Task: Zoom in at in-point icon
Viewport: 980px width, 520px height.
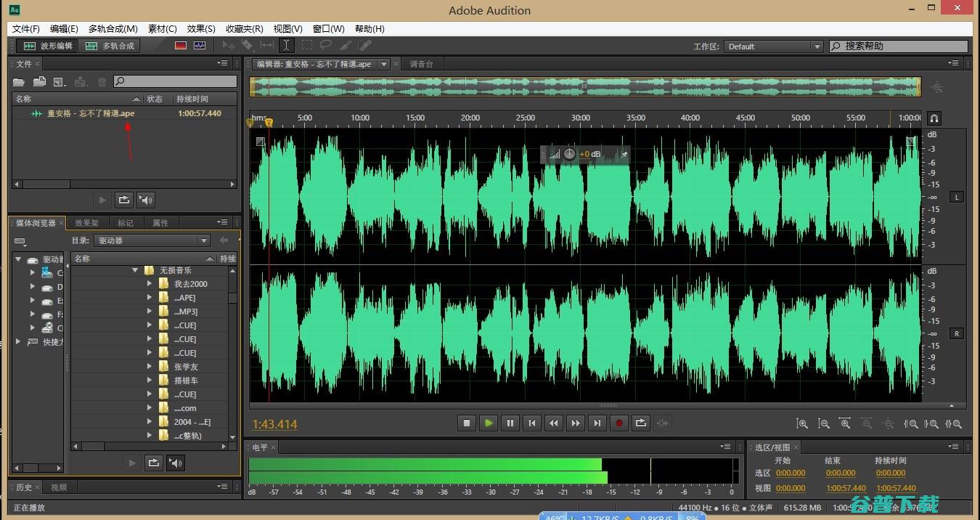Action: pyautogui.click(x=911, y=423)
